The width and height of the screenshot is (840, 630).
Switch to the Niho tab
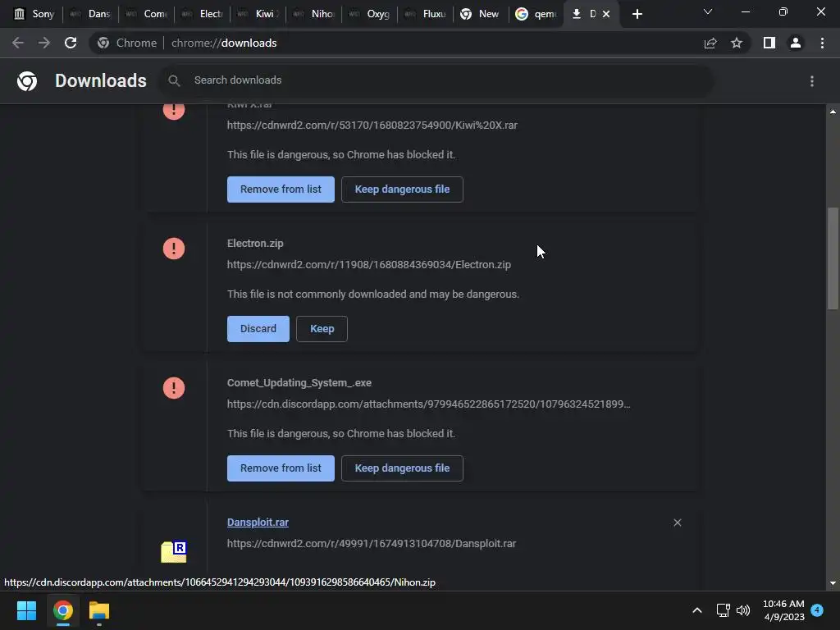(314, 14)
